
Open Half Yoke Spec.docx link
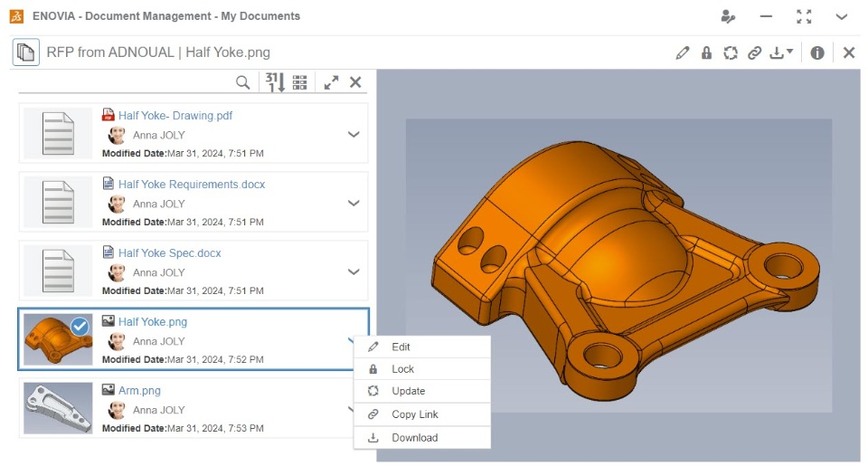[169, 252]
